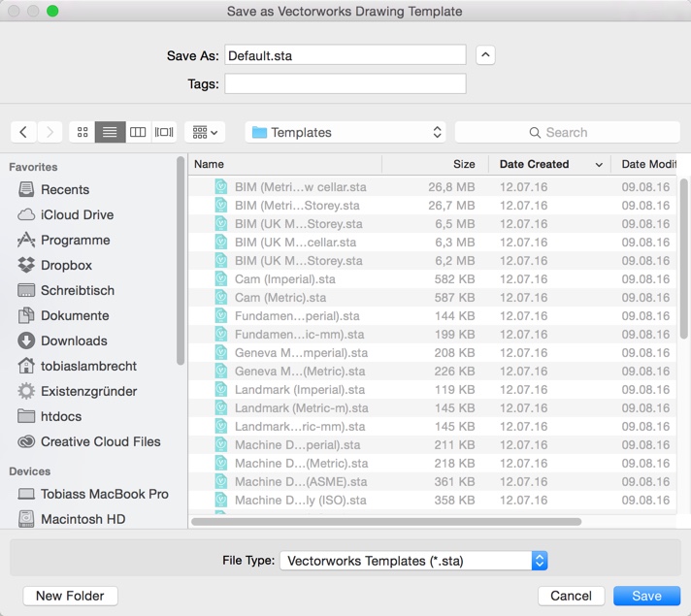Screen dimensions: 691x616
Task: Open the item arrangement dropdown
Action: point(205,132)
